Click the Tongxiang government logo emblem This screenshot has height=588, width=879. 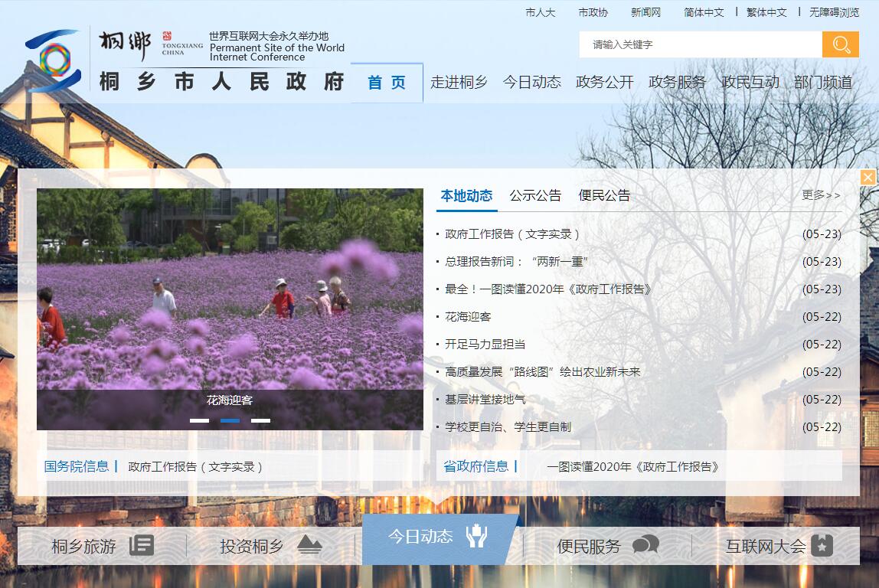[53, 60]
